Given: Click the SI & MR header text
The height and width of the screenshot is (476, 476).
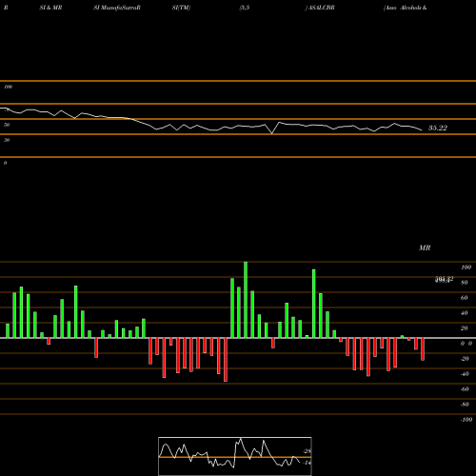Looking at the screenshot, I should [x=50, y=8].
